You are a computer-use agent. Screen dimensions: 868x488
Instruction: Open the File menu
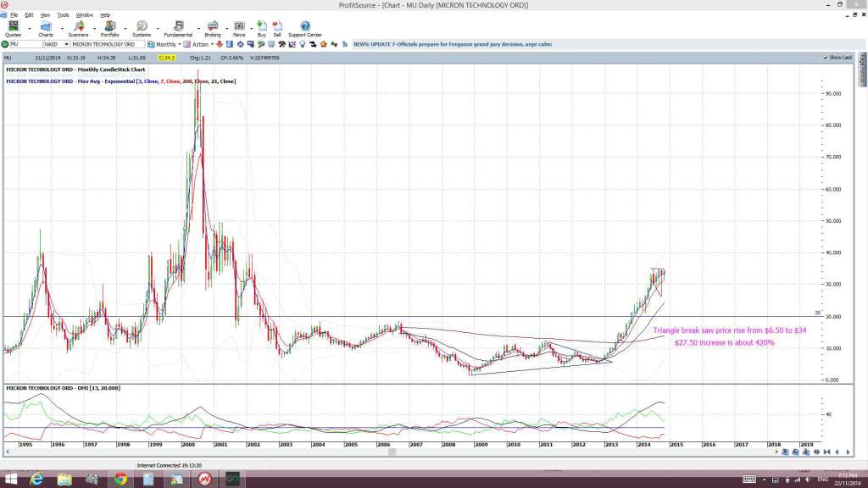tap(14, 15)
